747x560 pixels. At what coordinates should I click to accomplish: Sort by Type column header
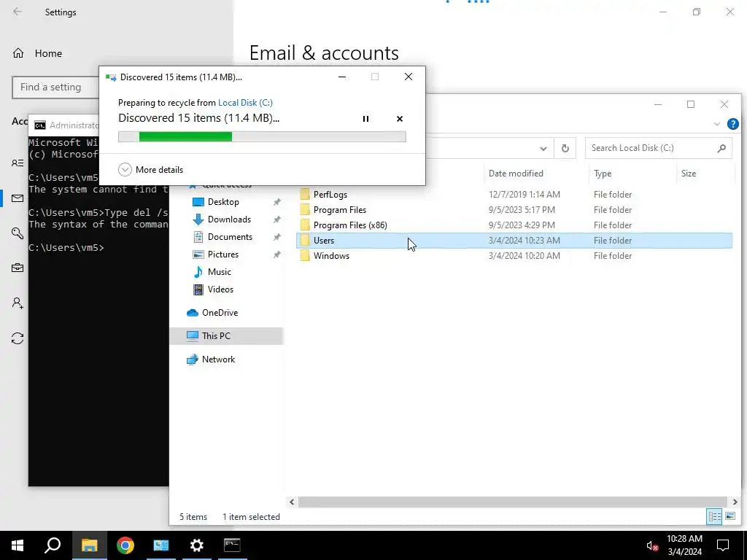click(603, 174)
